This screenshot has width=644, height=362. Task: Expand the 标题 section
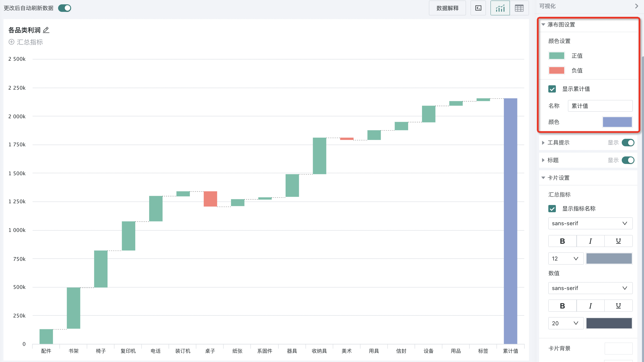click(x=543, y=160)
